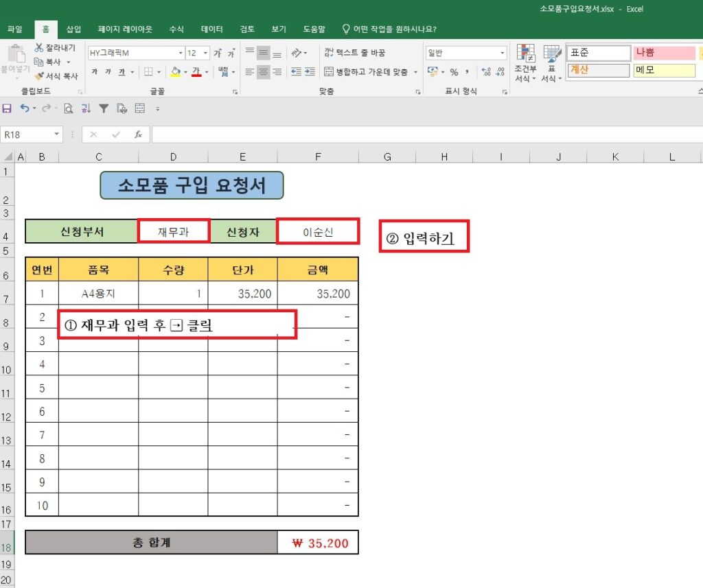The width and height of the screenshot is (703, 588).
Task: Open the HY그래픽M font name dropdown
Action: 181,53
